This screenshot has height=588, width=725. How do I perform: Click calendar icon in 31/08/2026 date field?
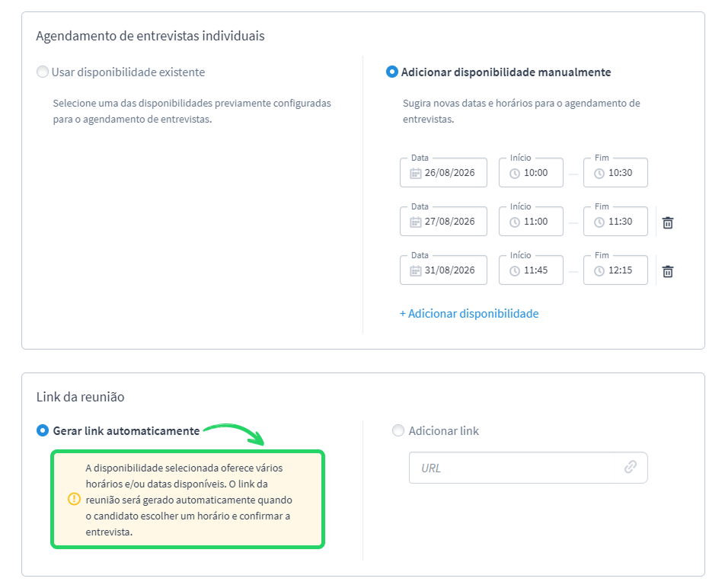(415, 271)
